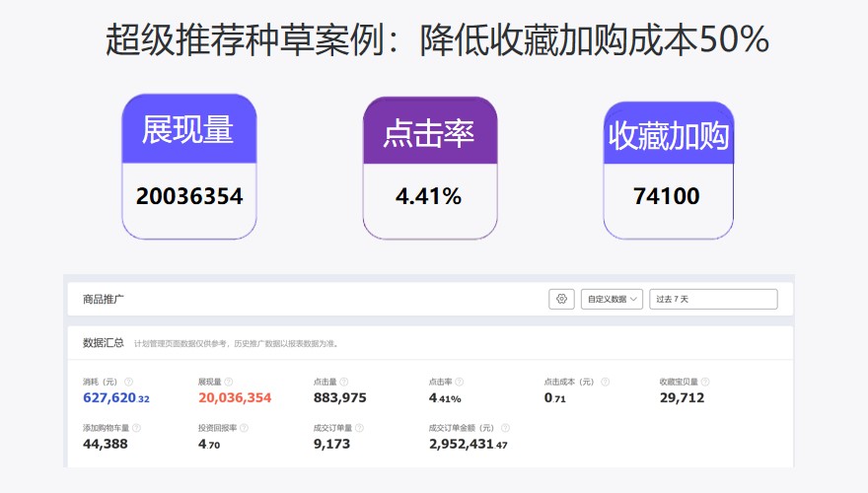Screen dimensions: 868x493
Task: Click the help icon next to 点击成本（元）
Action: click(605, 382)
